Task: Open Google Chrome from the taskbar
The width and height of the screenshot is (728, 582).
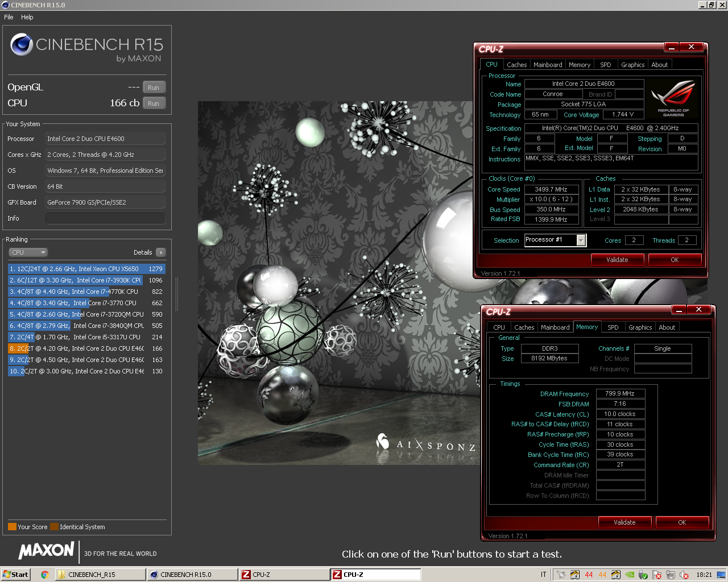Action: pyautogui.click(x=44, y=575)
